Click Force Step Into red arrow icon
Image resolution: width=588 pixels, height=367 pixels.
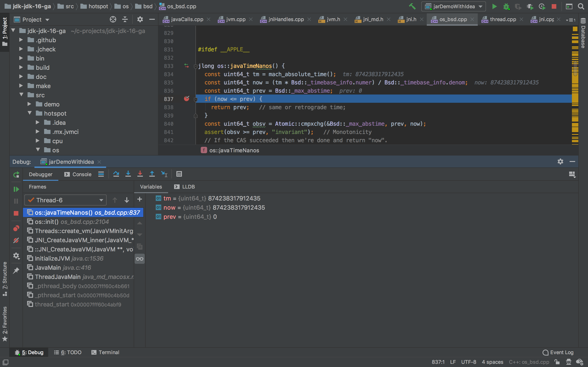(140, 174)
